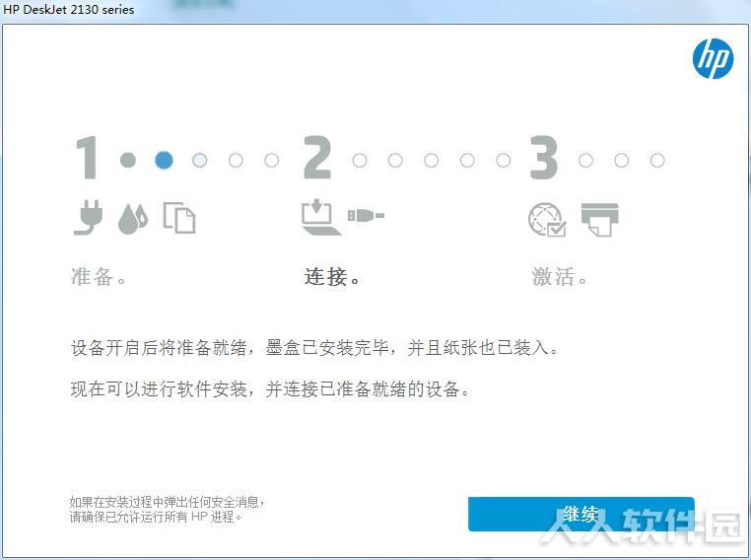Click the large step number 3
Screen dimensions: 751x560
pyautogui.click(x=544, y=157)
